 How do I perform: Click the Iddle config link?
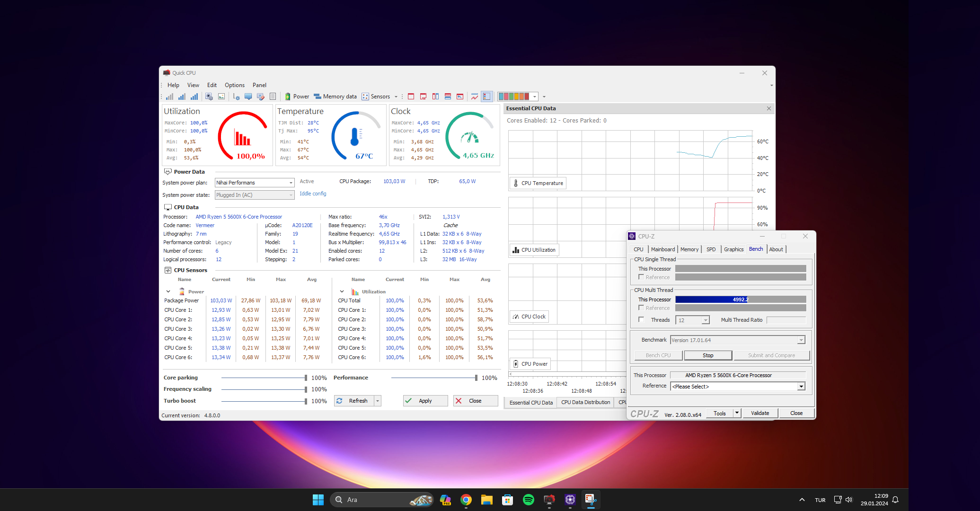[x=313, y=194]
